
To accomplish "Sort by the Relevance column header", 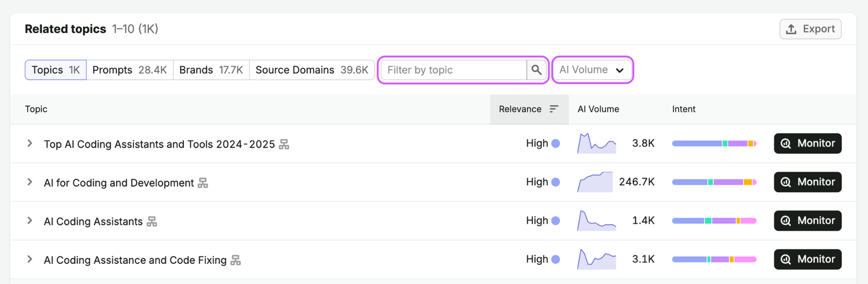I will coord(529,109).
